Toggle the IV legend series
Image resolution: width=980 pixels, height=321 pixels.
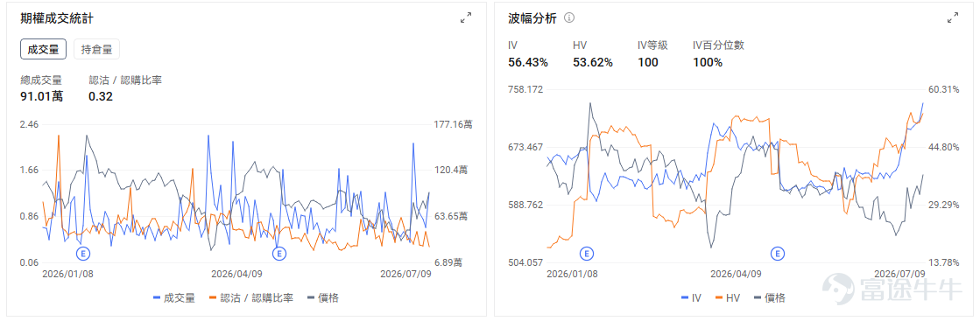pos(691,298)
